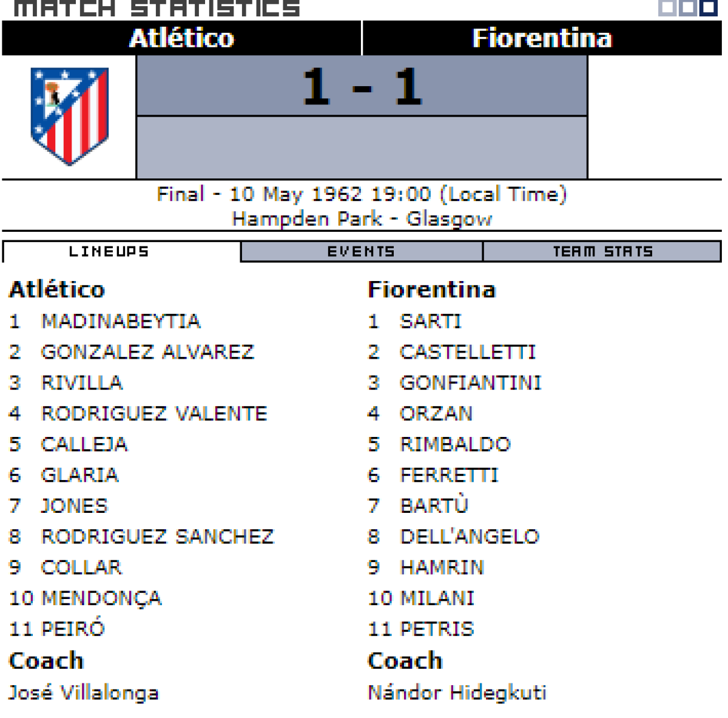Click Atlético player Collar
This screenshot has height=718, width=728.
81,567
